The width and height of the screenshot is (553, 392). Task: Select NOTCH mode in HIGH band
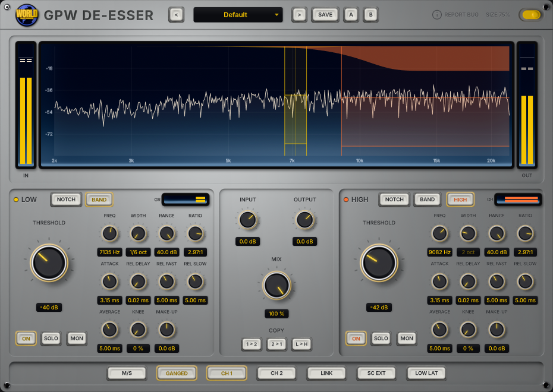pos(394,200)
